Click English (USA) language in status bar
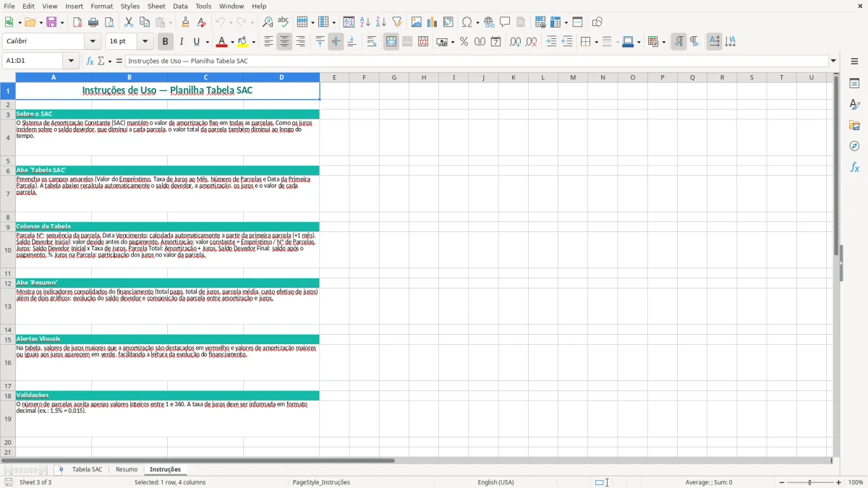 tap(496, 482)
